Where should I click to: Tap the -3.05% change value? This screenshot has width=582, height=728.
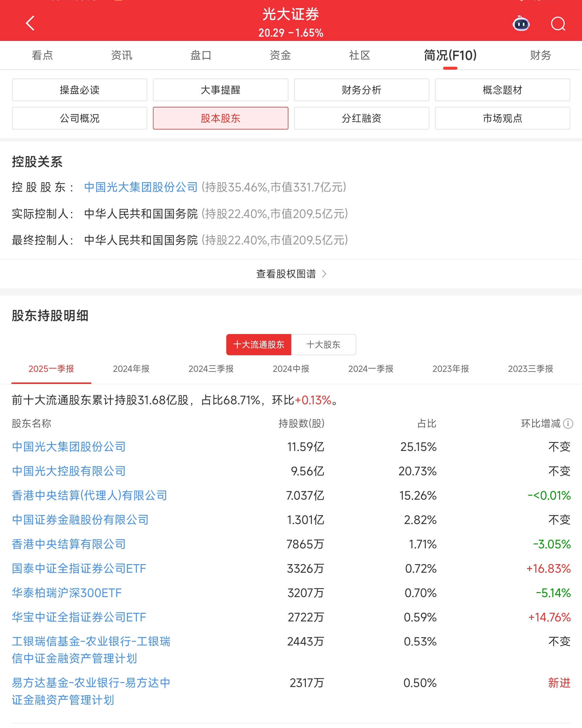tap(552, 544)
